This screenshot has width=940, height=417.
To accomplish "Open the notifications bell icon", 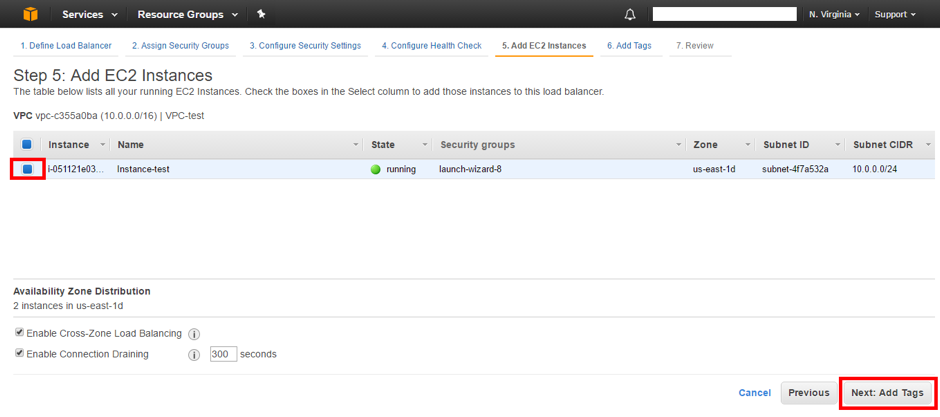I will coord(630,14).
